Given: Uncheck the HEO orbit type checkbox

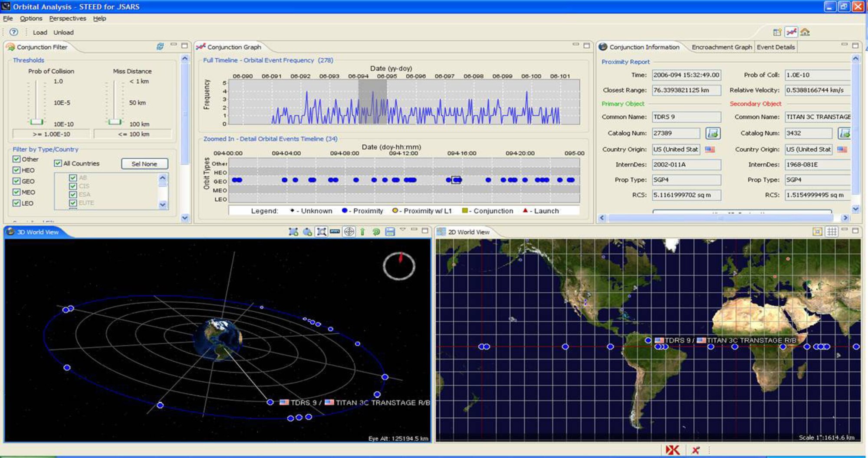Looking at the screenshot, I should (x=16, y=170).
